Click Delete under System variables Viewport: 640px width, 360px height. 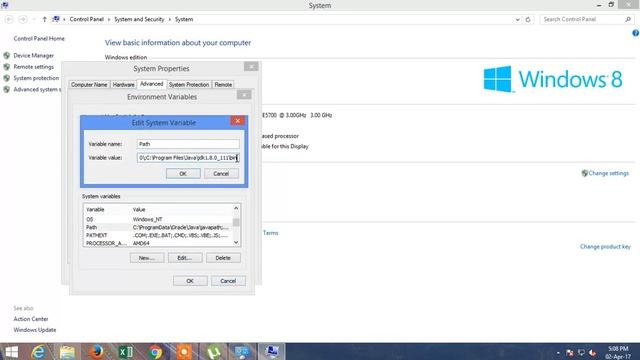click(x=223, y=258)
